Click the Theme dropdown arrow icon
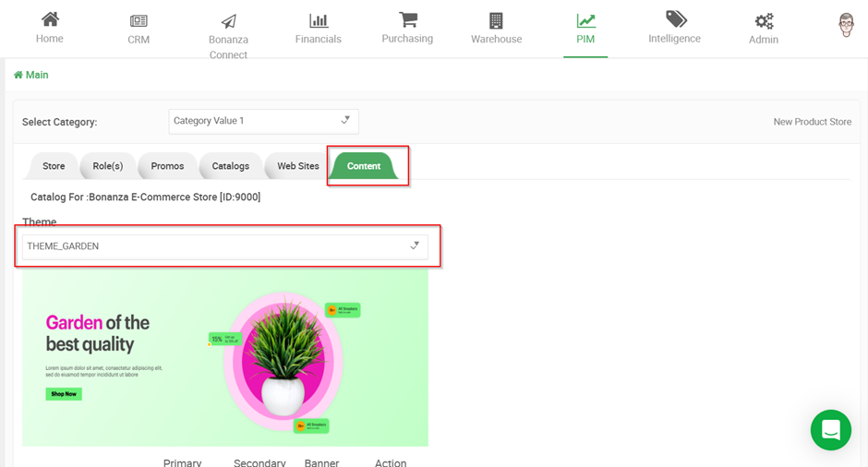 (415, 245)
